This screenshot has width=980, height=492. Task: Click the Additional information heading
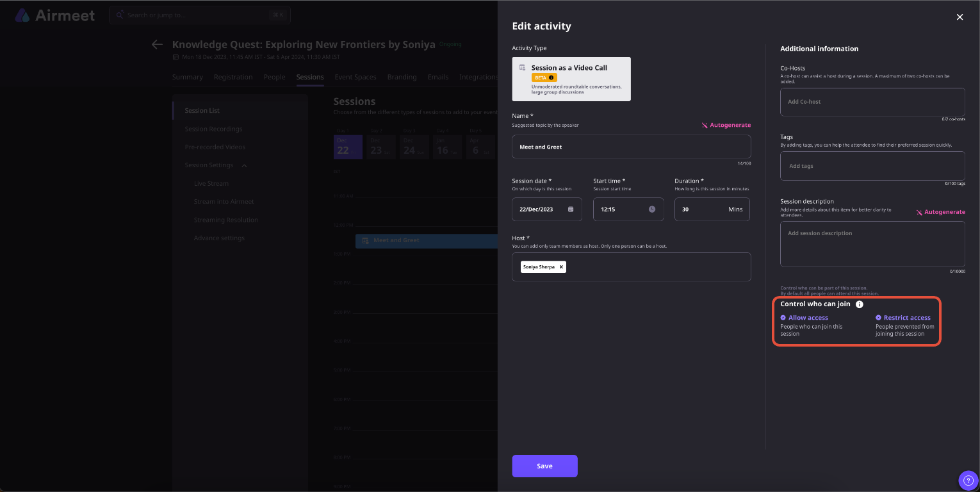pos(819,49)
